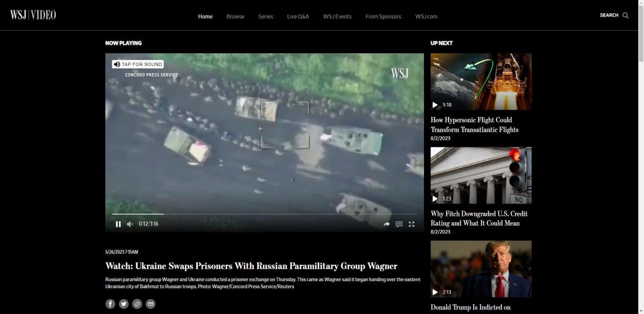Share the video on Twitter
Screen dimensions: 644x314
coord(124,303)
